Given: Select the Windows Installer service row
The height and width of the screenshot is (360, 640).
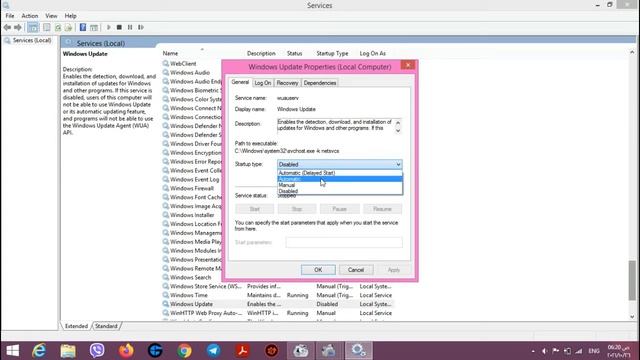Looking at the screenshot, I should pyautogui.click(x=192, y=215).
